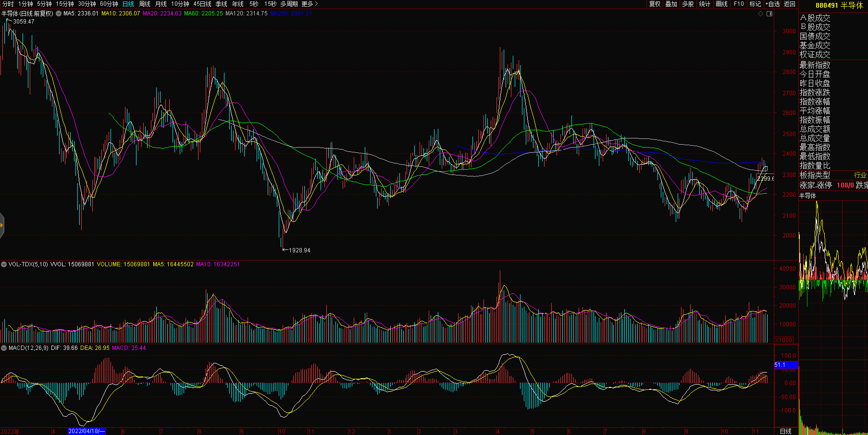
Task: Click the 标记 mark button
Action: coord(756,4)
